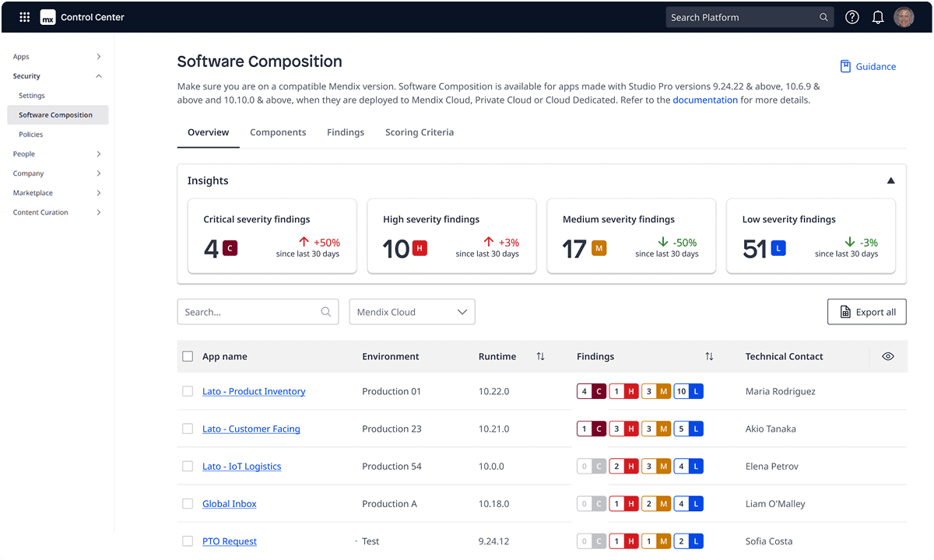The height and width of the screenshot is (560, 934).
Task: Open the Guidance link
Action: (x=868, y=66)
